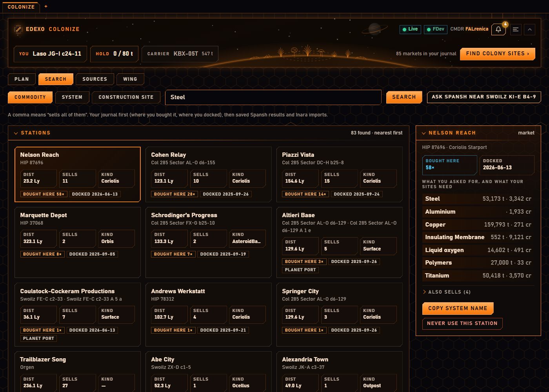This screenshot has width=549, height=392.
Task: Click HIP 87696 · Coriolis Starport subtitle
Action: (454, 147)
